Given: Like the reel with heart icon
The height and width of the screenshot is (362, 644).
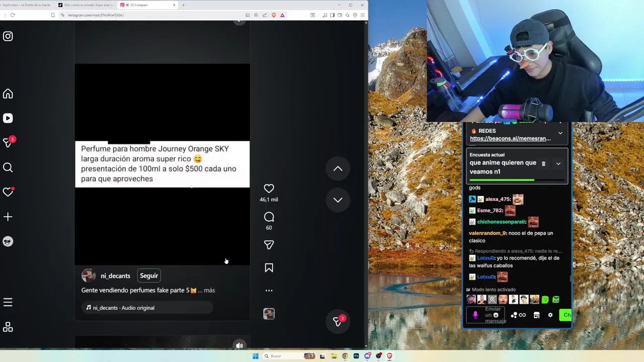Looking at the screenshot, I should click(x=269, y=189).
